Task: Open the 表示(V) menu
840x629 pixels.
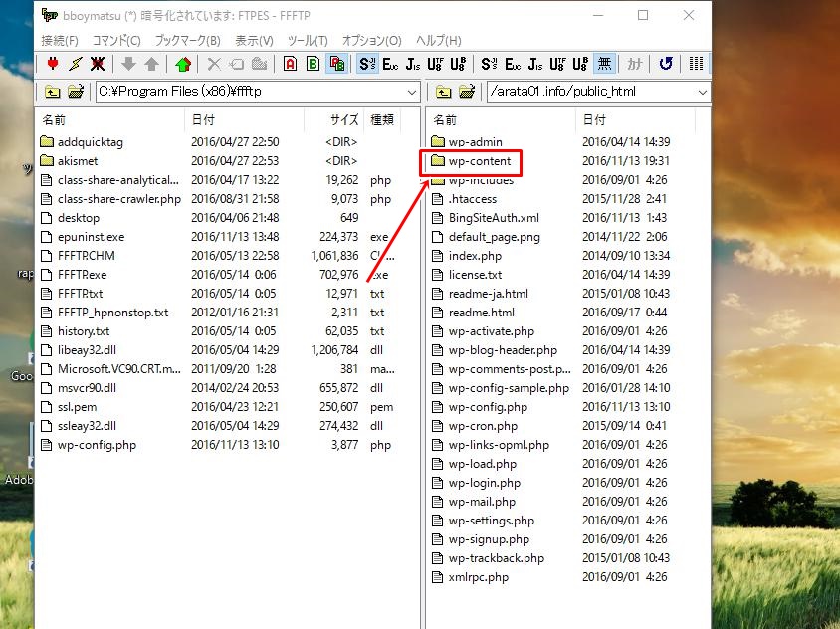Action: pos(254,40)
